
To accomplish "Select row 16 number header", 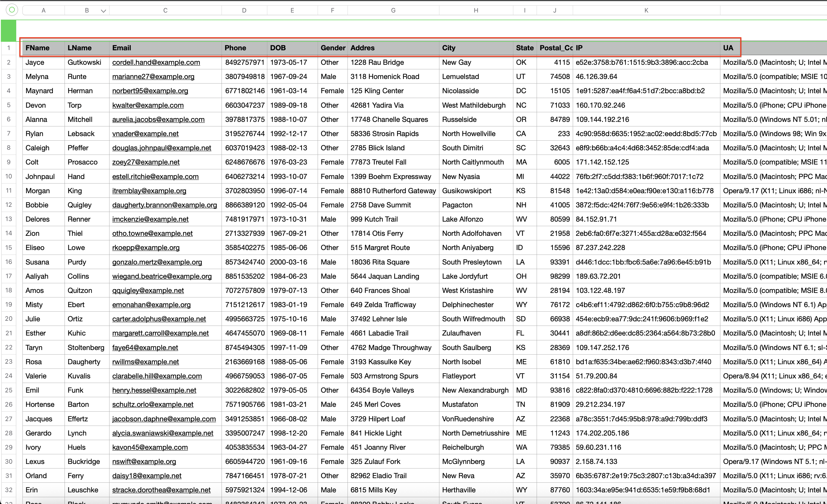I will click(x=9, y=262).
